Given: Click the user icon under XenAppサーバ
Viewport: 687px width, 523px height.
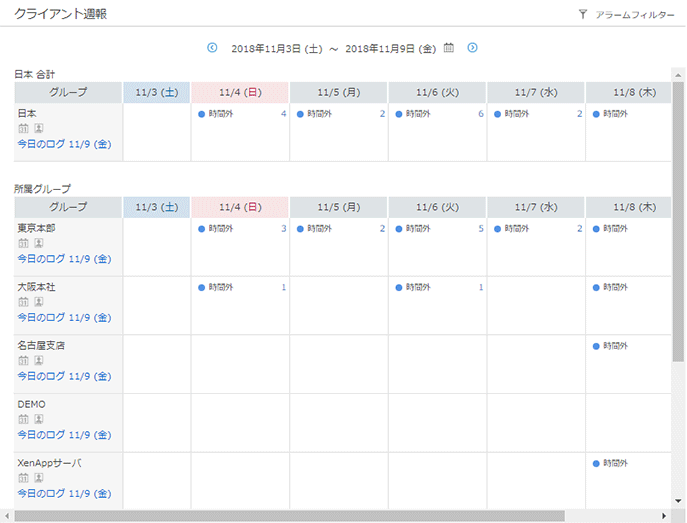Looking at the screenshot, I should pyautogui.click(x=39, y=479).
